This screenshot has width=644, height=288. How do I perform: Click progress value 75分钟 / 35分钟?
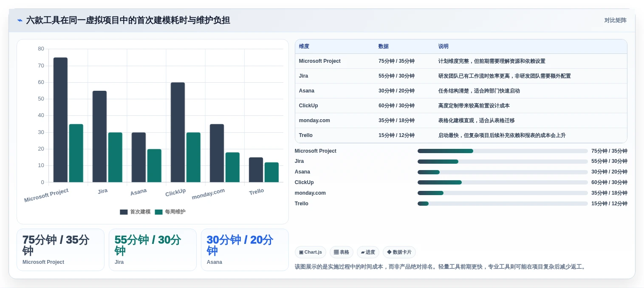click(x=609, y=151)
